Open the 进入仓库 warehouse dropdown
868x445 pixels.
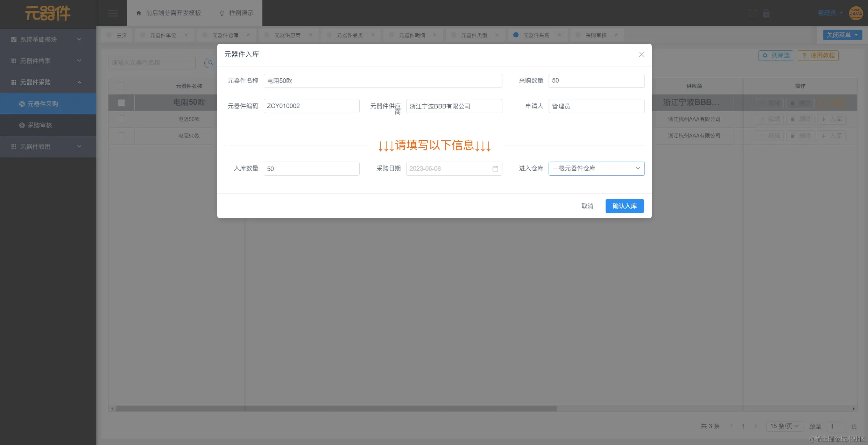pyautogui.click(x=596, y=169)
